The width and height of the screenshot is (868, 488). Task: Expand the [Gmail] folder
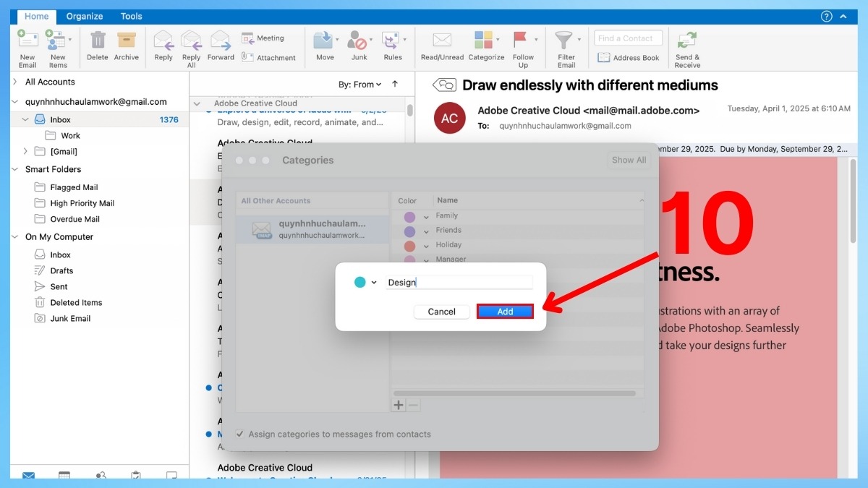click(x=25, y=152)
